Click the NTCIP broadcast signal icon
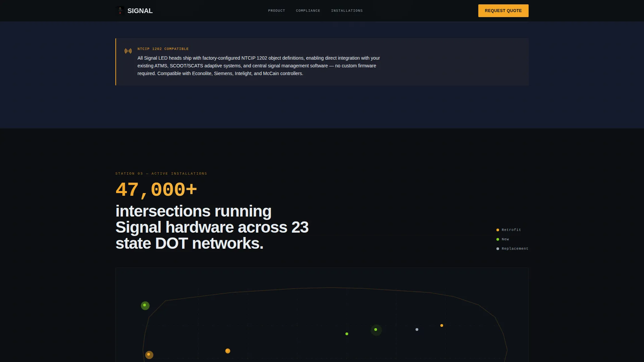 click(x=128, y=51)
